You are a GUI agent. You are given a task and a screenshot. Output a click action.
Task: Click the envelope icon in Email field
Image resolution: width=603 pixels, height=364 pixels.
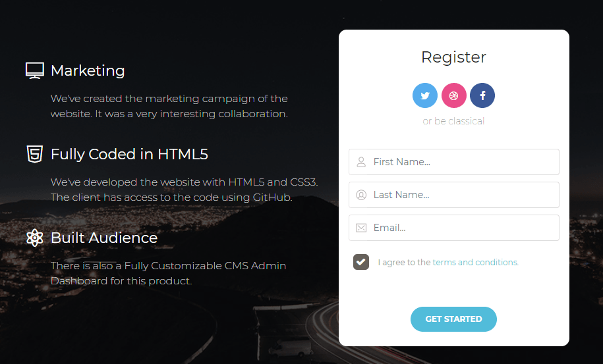(x=361, y=228)
